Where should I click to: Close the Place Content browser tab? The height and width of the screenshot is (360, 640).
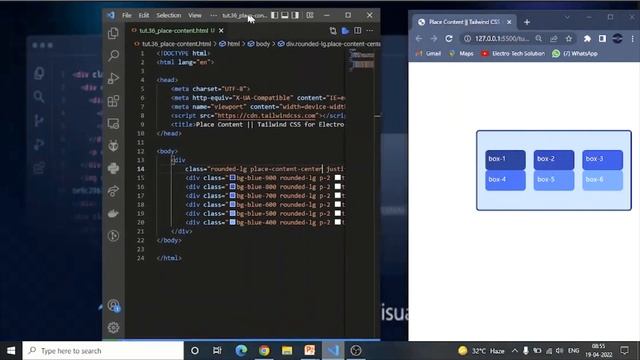(509, 22)
